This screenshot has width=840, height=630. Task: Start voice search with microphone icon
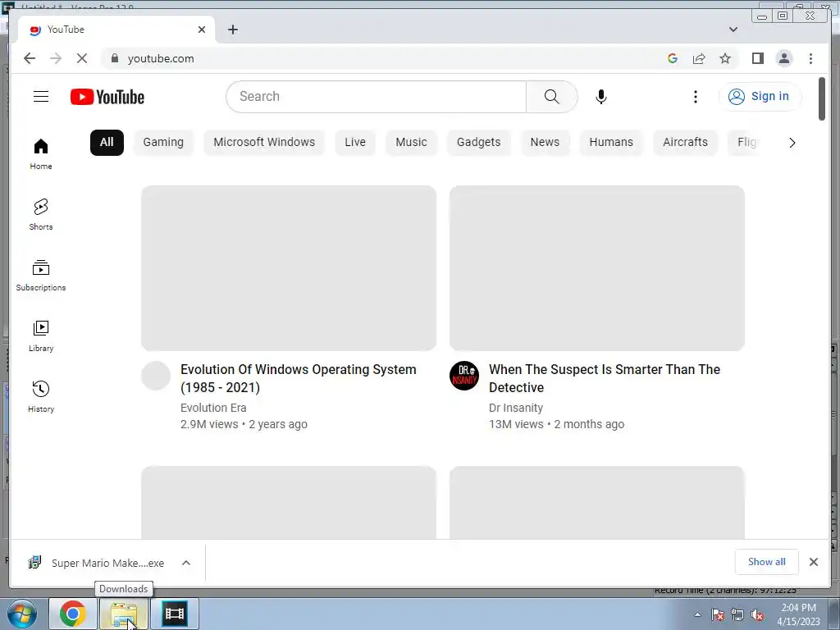(601, 97)
